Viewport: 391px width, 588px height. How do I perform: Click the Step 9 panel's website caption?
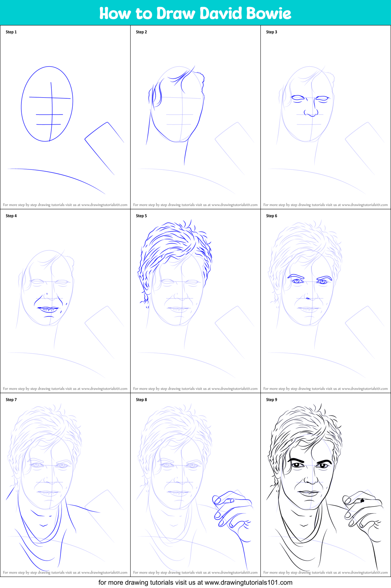point(326,573)
